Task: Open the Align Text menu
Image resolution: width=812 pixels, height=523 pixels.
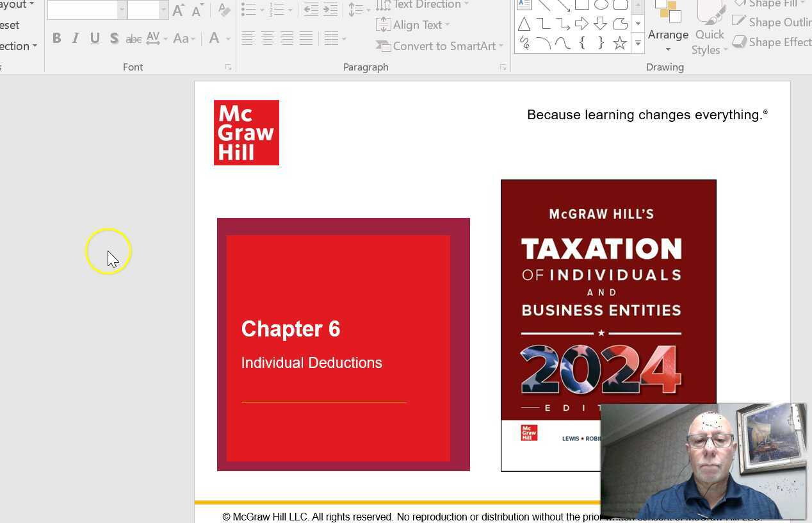Action: pyautogui.click(x=418, y=25)
